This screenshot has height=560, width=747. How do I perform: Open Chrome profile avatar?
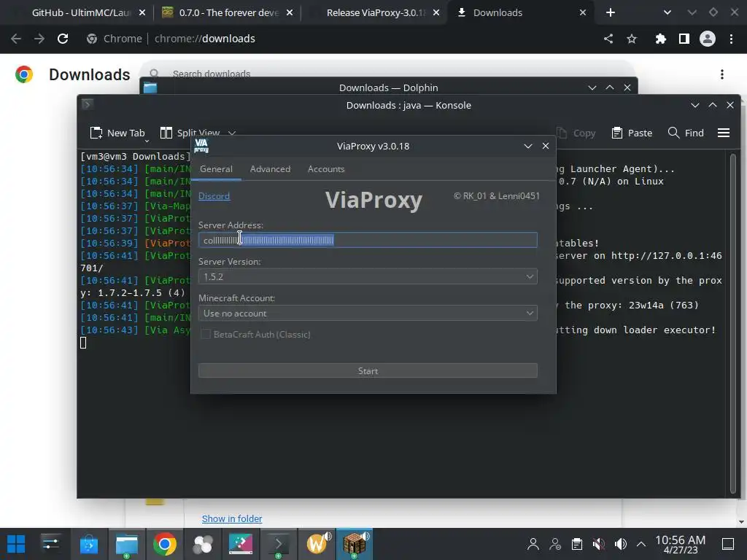click(x=708, y=39)
